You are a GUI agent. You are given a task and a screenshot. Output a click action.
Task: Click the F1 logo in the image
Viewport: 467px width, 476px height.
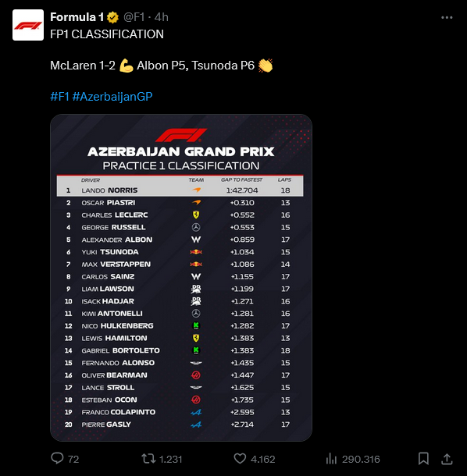tap(181, 135)
